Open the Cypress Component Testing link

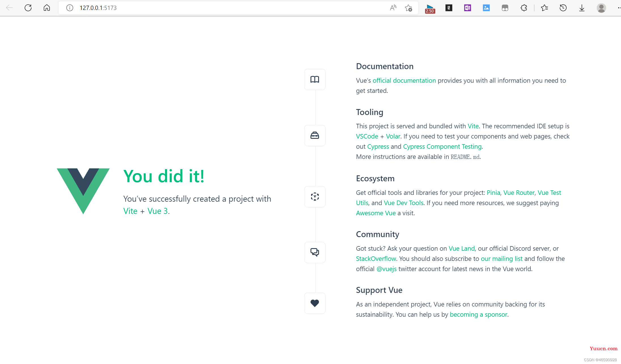(x=442, y=146)
